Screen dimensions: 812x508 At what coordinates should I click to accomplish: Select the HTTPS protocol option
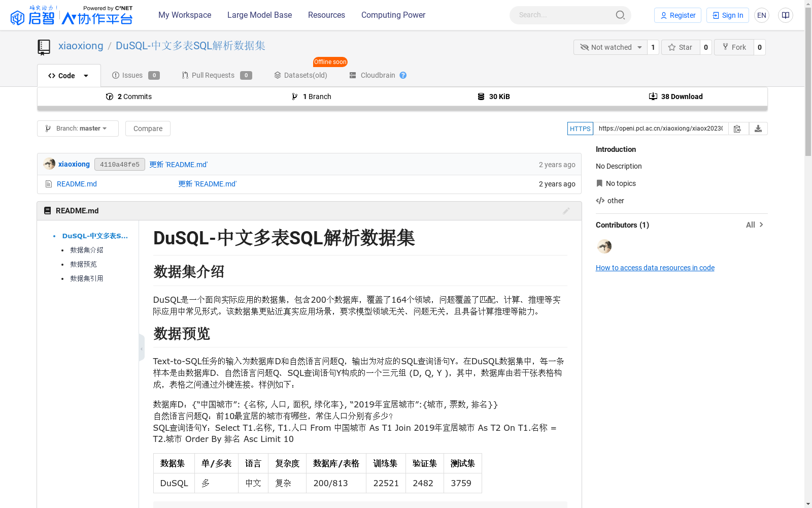(580, 129)
